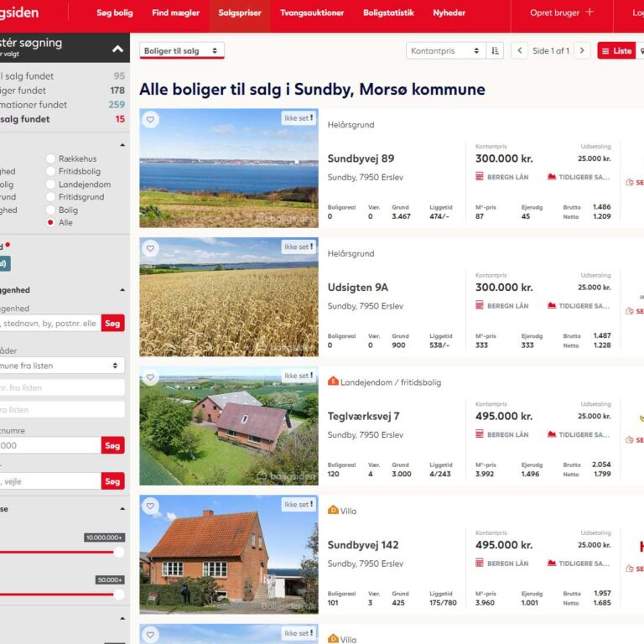644x644 pixels.
Task: Click the 10.000.000+ price slider handle
Action: pos(118,552)
